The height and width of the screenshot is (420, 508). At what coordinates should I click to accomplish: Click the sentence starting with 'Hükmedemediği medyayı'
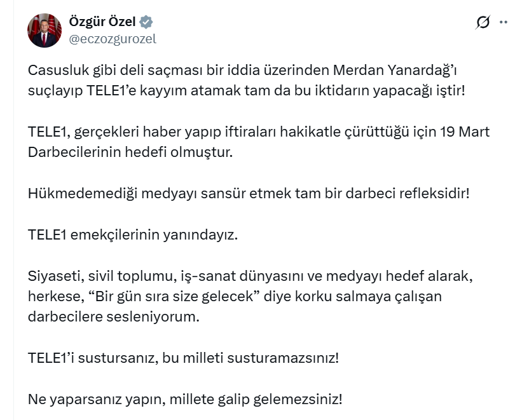point(248,193)
